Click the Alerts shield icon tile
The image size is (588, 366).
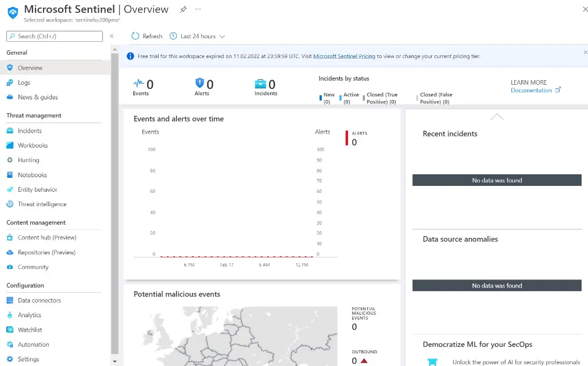[200, 83]
